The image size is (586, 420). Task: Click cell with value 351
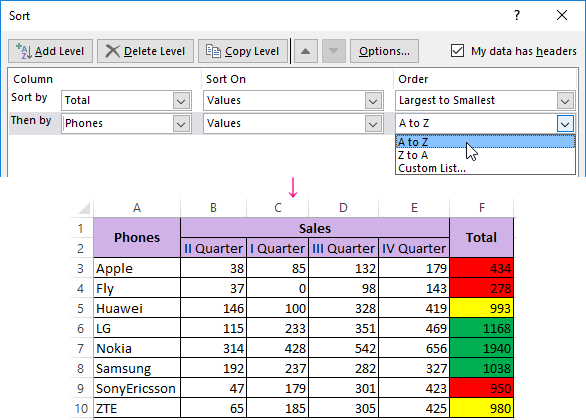click(x=343, y=328)
